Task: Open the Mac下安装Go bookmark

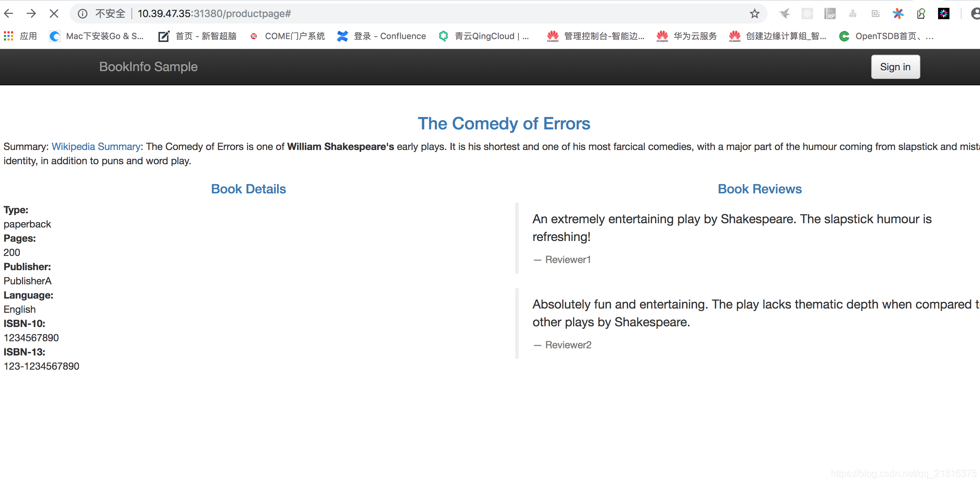Action: 96,36
